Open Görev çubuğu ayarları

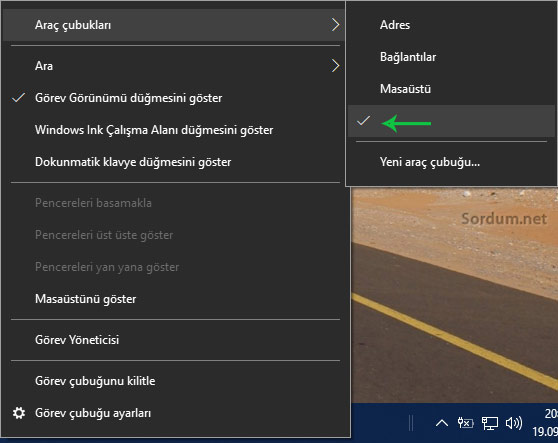pyautogui.click(x=173, y=413)
